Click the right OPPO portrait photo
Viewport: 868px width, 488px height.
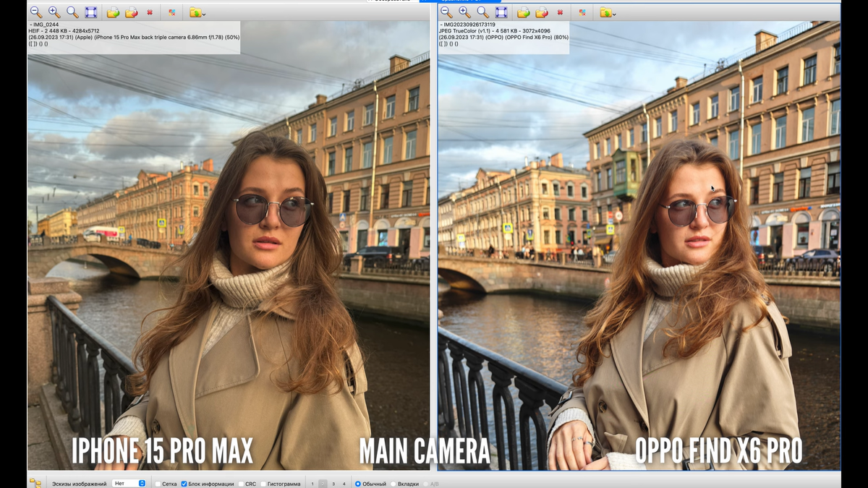(x=639, y=246)
